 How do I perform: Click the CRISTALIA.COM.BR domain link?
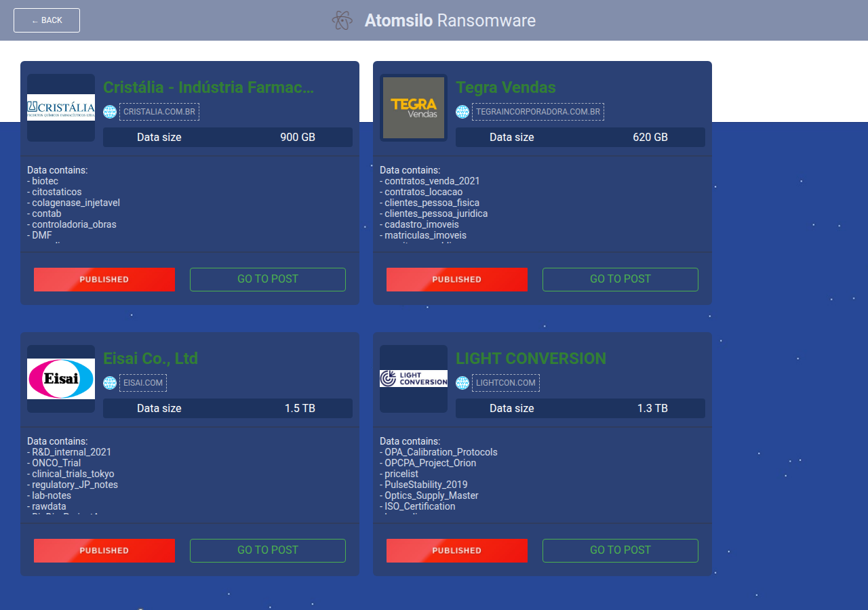[x=159, y=112]
